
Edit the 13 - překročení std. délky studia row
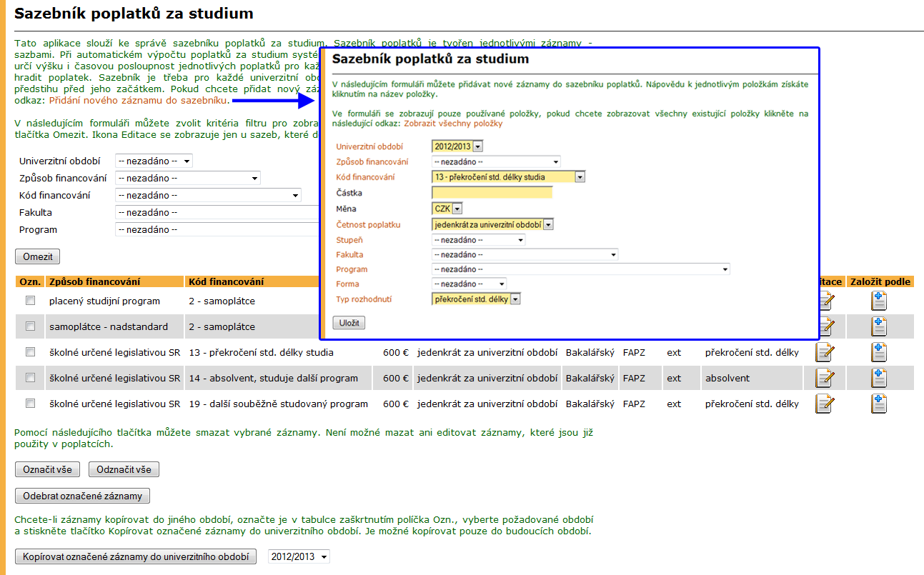click(825, 353)
